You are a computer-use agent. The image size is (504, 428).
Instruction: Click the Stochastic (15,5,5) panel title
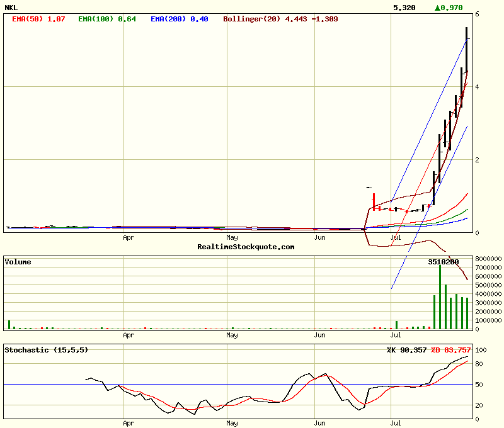pyautogui.click(x=46, y=350)
